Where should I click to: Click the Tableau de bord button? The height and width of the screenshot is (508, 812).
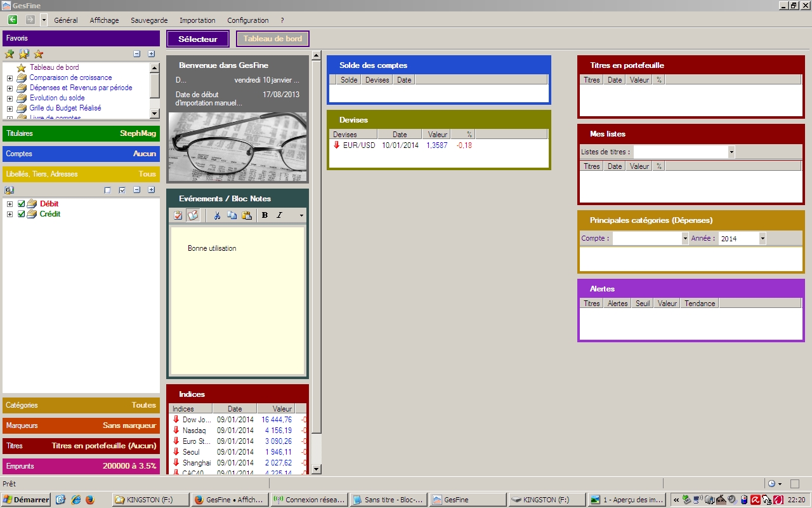273,39
